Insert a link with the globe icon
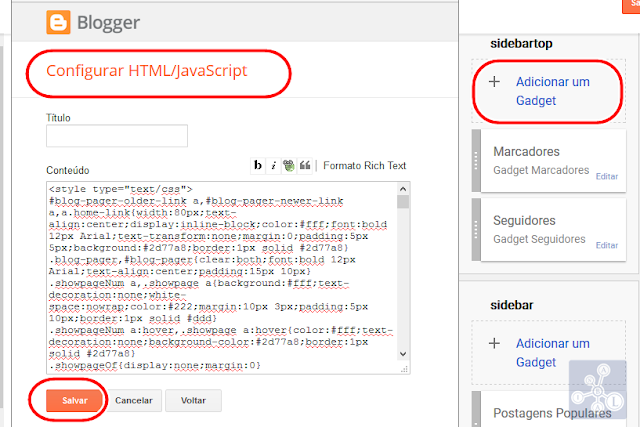 (x=289, y=165)
